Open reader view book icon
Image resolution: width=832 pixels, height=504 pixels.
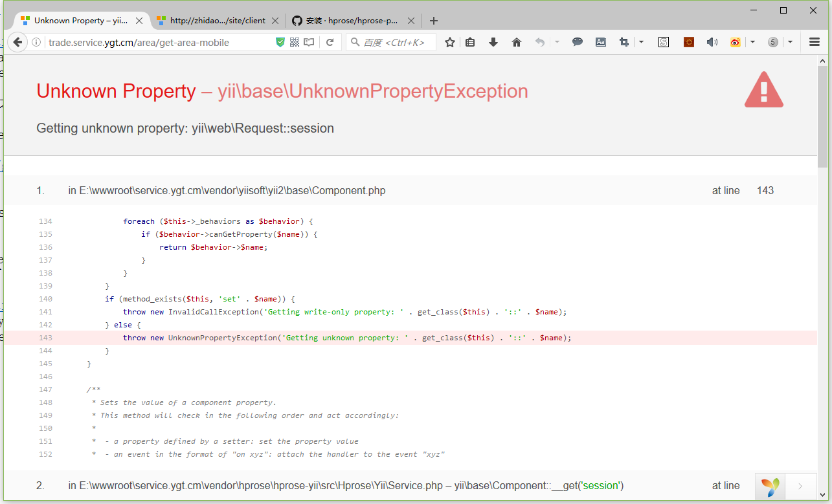[309, 42]
